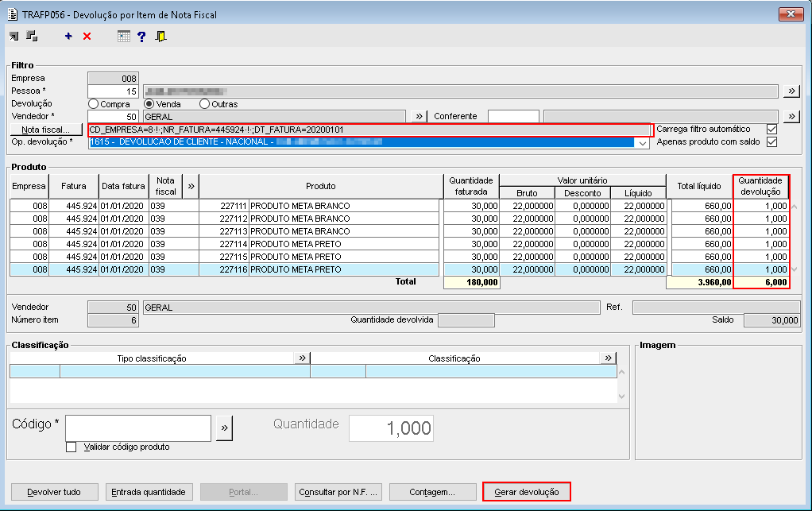Click the red X delete icon
Screen dimensions: 812x511
[x=87, y=37]
